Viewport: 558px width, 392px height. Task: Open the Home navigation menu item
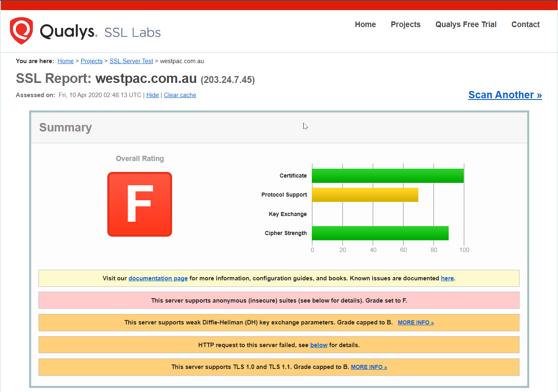tap(365, 25)
